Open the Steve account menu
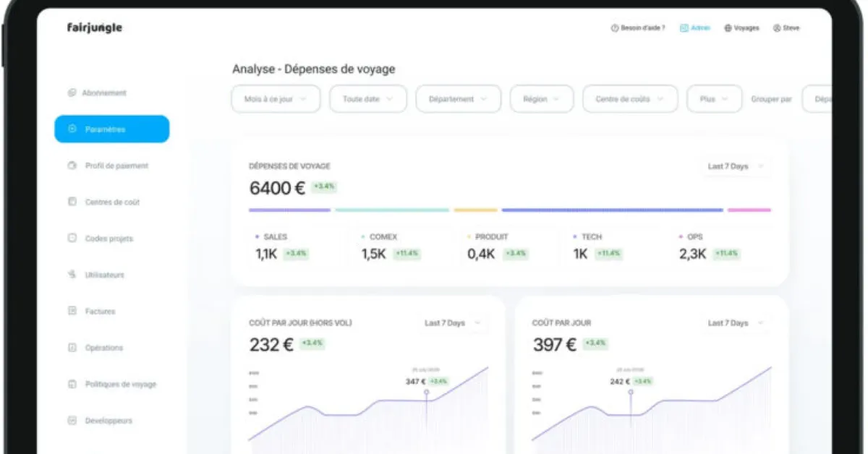Viewport: 868px width, 454px height. pyautogui.click(x=786, y=28)
